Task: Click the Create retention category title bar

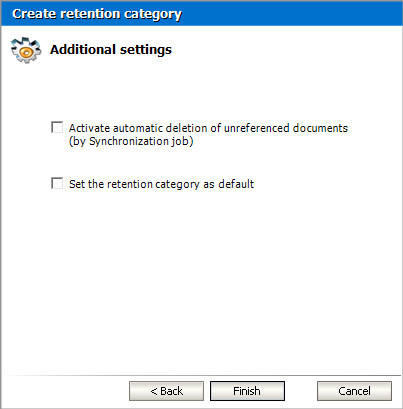Action: (x=201, y=14)
